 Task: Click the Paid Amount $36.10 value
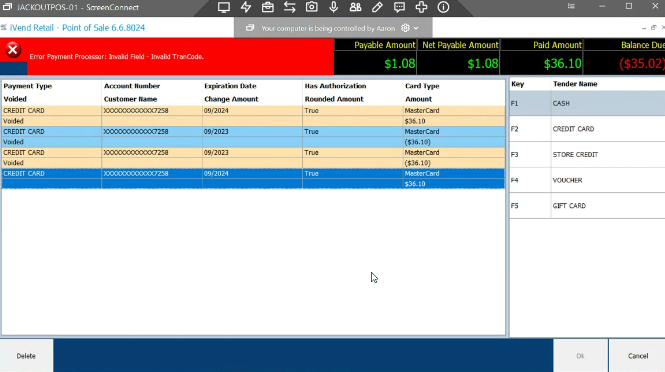pos(562,64)
